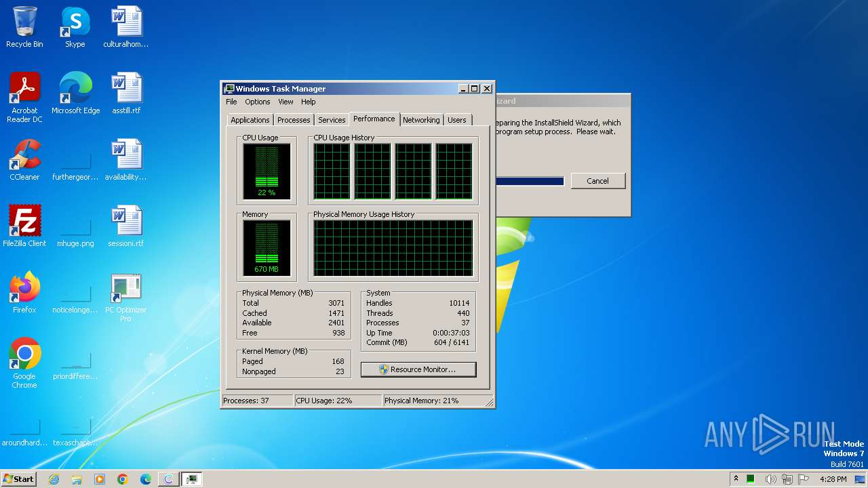Open the Skype desktop shortcut
The image size is (868, 488).
75,27
